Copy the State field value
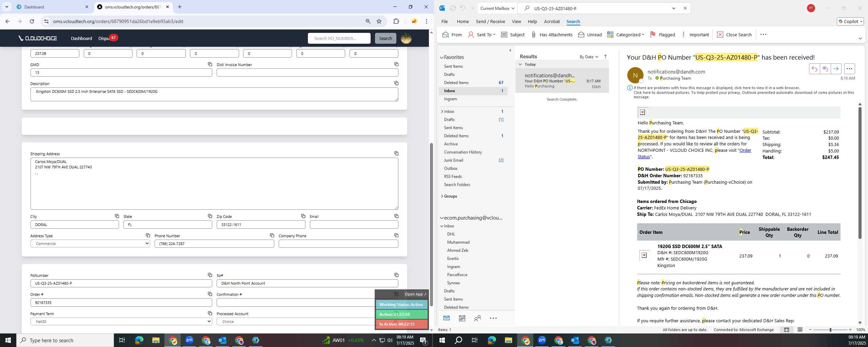 pos(210,216)
